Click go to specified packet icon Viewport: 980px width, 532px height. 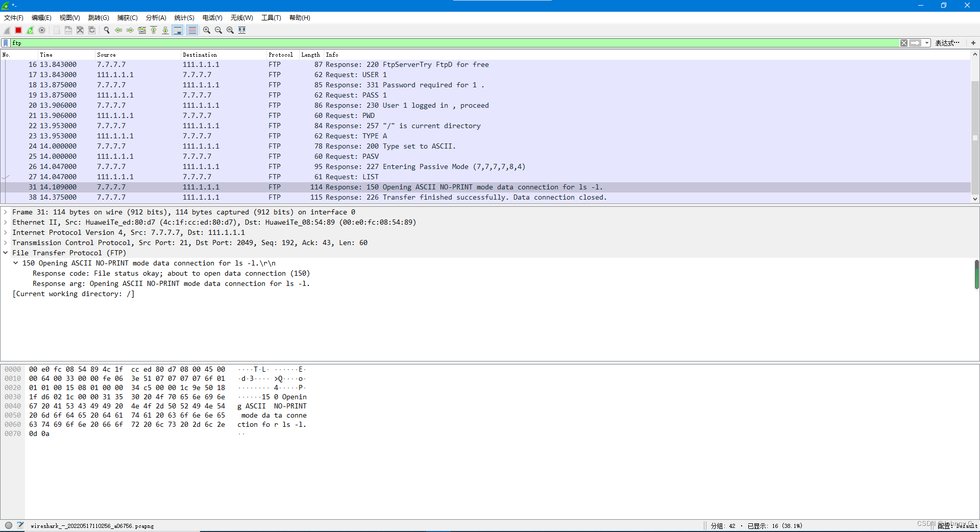coord(142,30)
